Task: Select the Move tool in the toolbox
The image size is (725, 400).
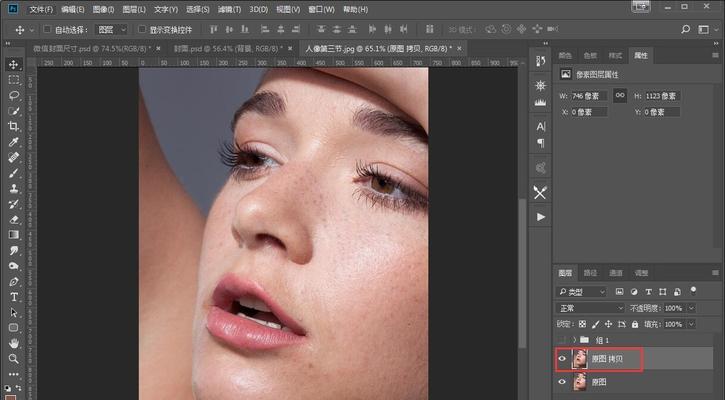Action: [13, 64]
